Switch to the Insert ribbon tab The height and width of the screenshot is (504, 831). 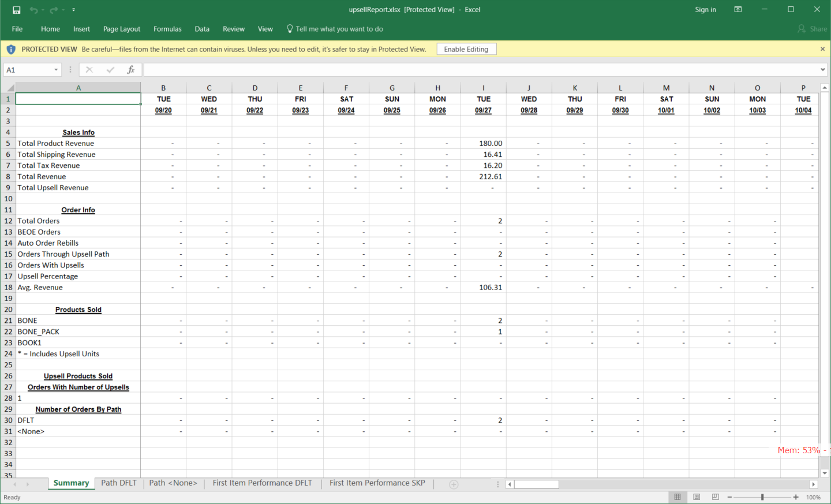click(x=81, y=29)
